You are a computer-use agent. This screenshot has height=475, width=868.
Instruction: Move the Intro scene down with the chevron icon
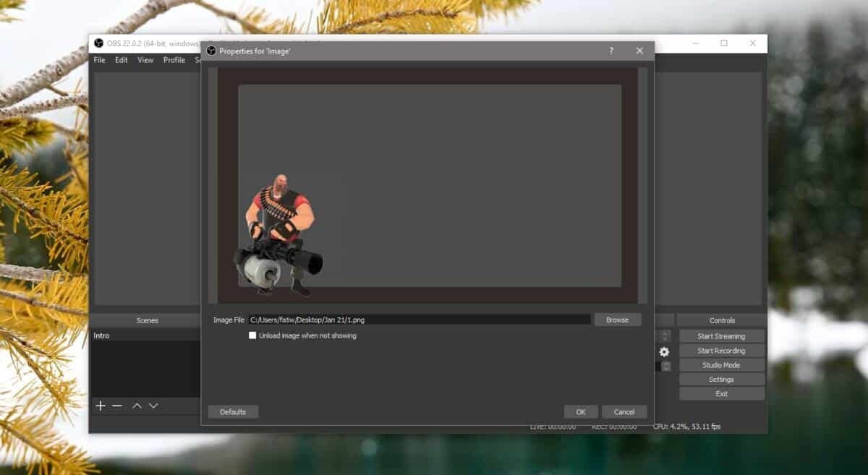tap(153, 406)
